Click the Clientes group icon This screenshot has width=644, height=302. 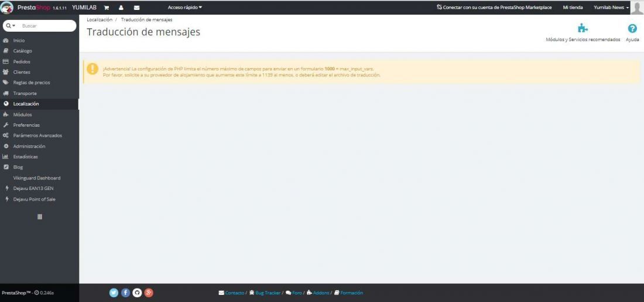click(6, 72)
